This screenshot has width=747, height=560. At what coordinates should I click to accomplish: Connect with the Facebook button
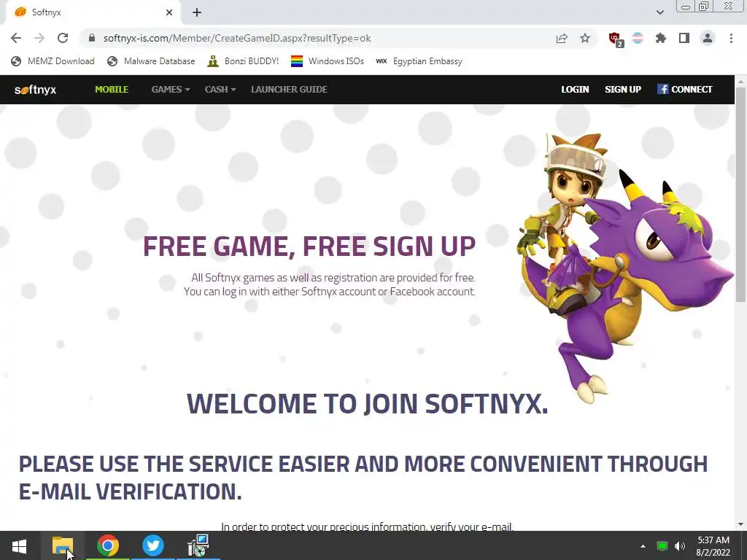(684, 90)
